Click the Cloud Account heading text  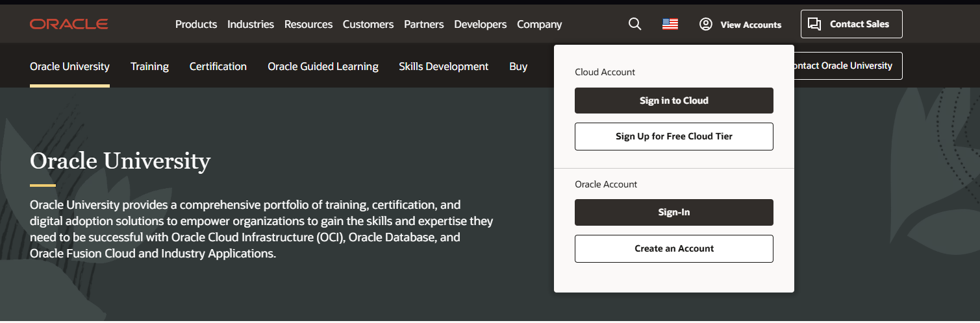(x=605, y=72)
